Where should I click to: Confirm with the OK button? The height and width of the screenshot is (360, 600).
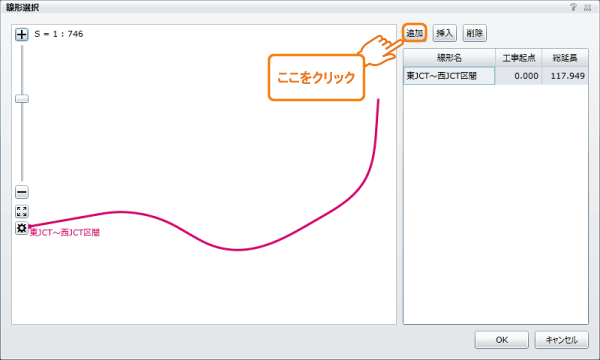pos(502,340)
